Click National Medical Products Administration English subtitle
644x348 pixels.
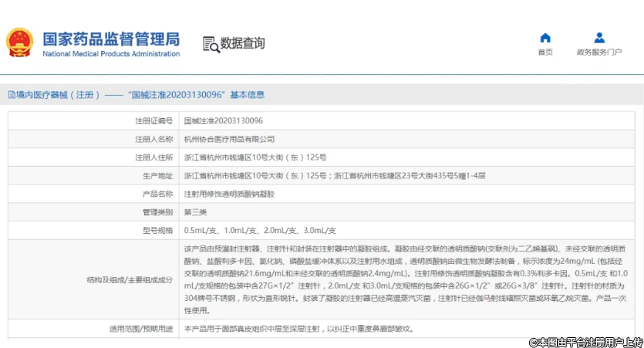click(110, 54)
